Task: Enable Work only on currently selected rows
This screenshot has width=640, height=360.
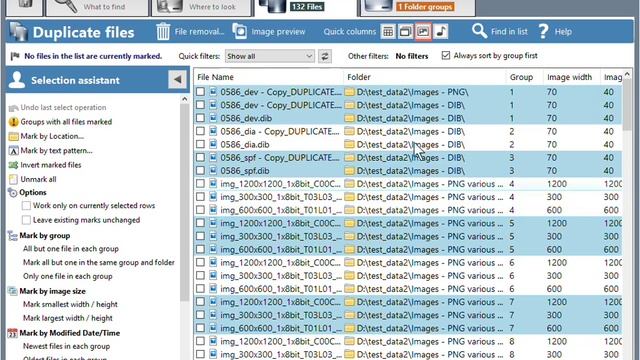Action: (x=26, y=206)
